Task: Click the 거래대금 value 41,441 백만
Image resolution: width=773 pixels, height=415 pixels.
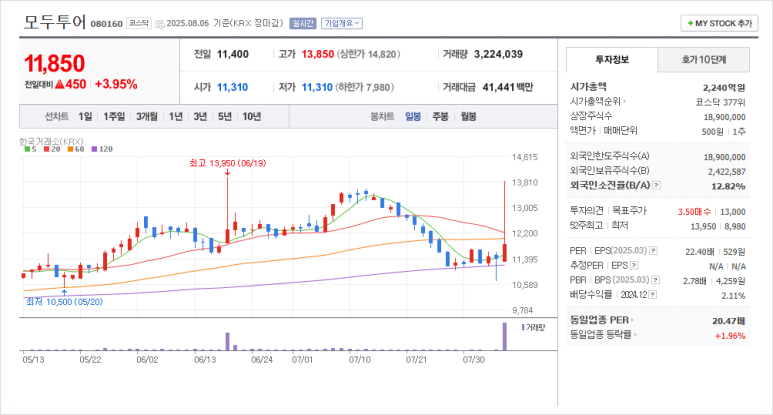Action: pyautogui.click(x=508, y=88)
